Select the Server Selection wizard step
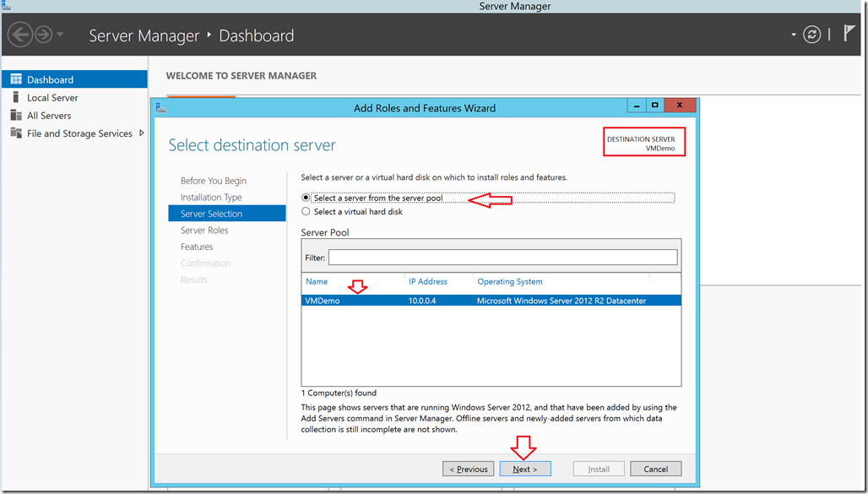This screenshot has height=494, width=868. tap(227, 213)
